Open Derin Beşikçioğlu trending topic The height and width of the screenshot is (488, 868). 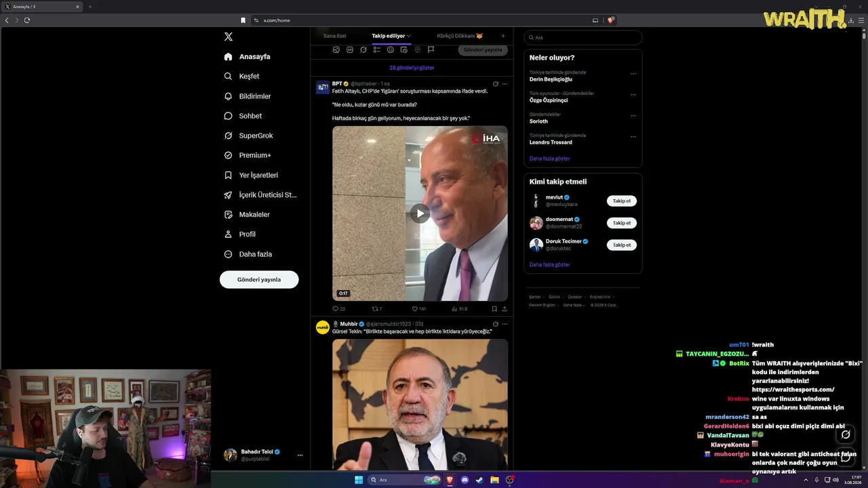[x=551, y=79]
